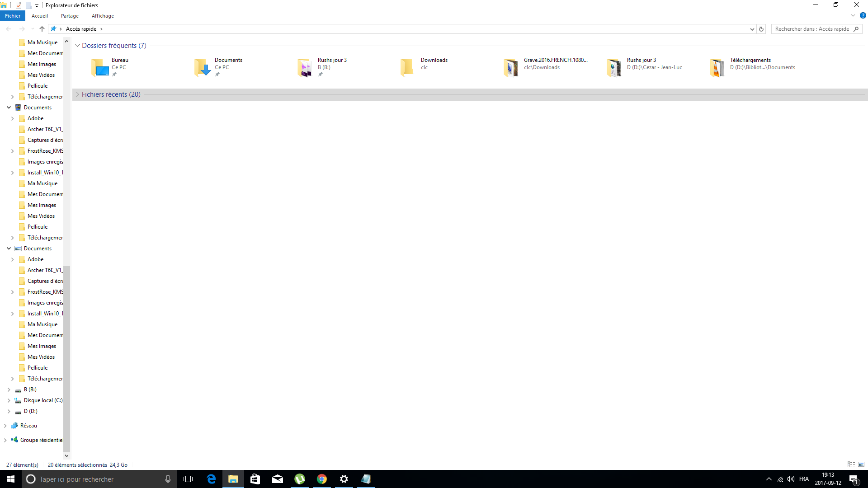Expand the ribbon with the chevron
Viewport: 868px width, 488px height.
coord(853,15)
